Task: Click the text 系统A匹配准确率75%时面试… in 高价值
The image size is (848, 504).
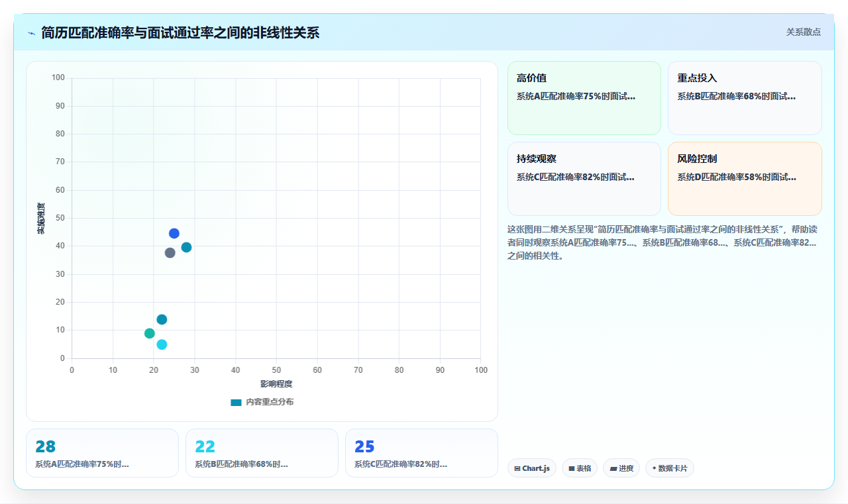Action: coord(576,96)
